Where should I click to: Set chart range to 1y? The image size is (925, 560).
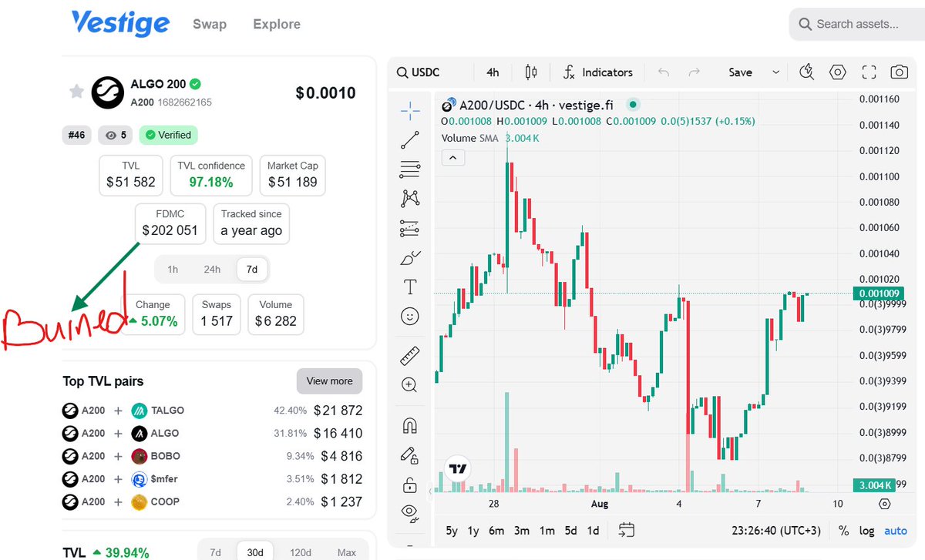pyautogui.click(x=473, y=531)
